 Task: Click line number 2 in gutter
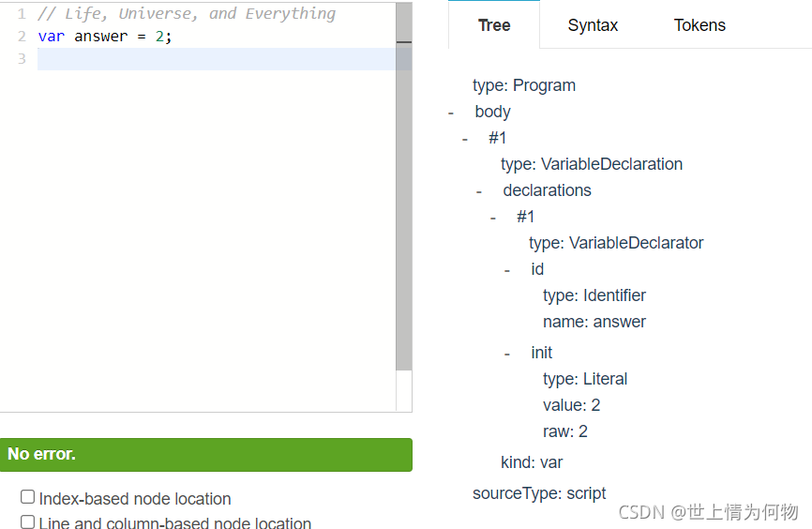point(22,37)
